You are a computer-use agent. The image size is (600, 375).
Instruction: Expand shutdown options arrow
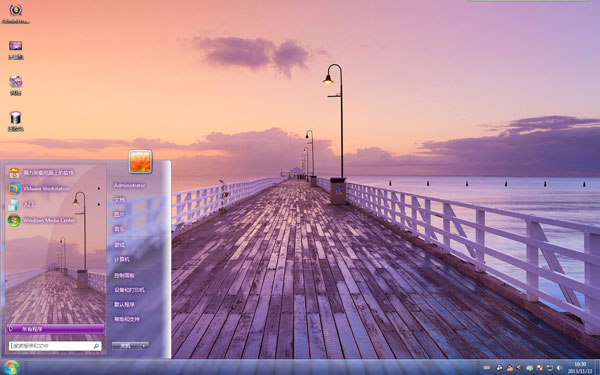(144, 346)
